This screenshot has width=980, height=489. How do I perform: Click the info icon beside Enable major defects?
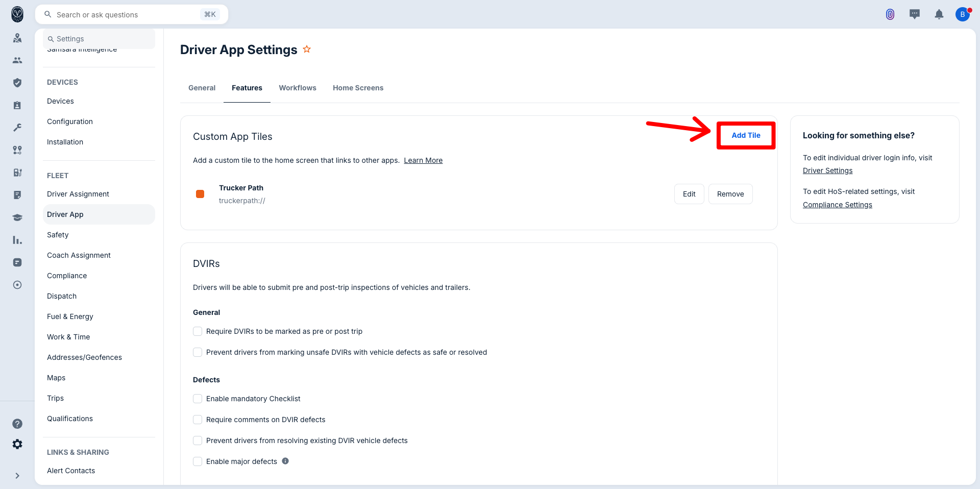[285, 461]
